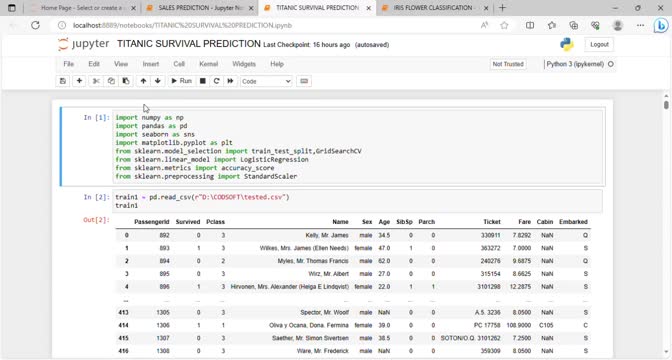Insert cell below with plus icon

pyautogui.click(x=79, y=81)
